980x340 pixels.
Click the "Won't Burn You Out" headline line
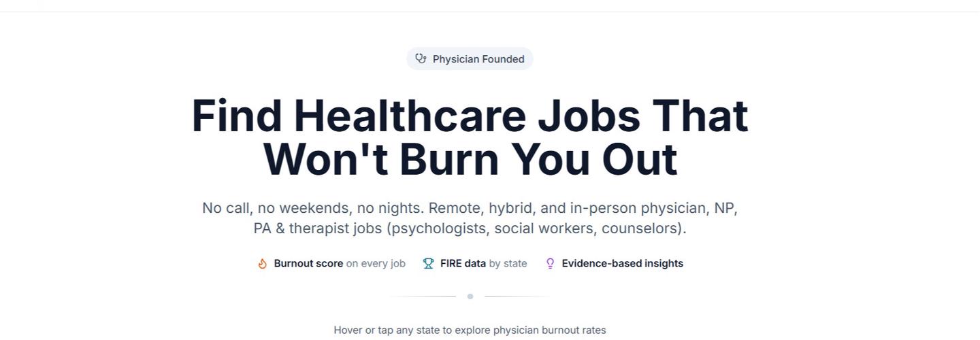470,160
